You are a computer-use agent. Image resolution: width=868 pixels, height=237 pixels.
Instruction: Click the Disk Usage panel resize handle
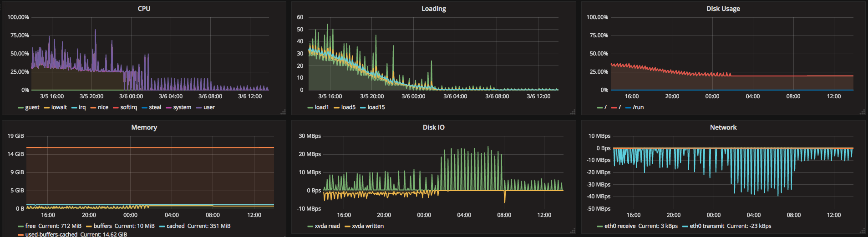coord(862,112)
